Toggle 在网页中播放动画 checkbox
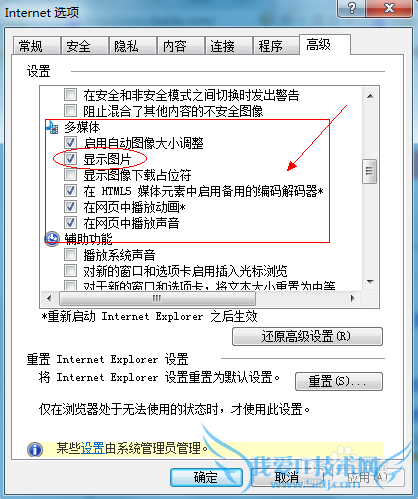The image size is (418, 499). [70, 207]
